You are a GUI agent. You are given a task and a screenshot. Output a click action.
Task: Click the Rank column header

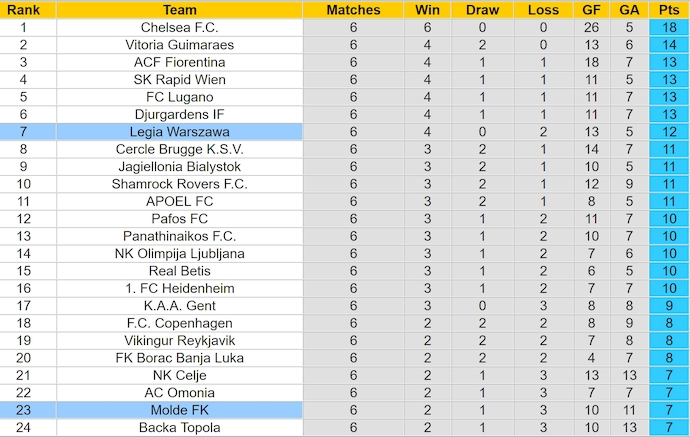tap(23, 10)
